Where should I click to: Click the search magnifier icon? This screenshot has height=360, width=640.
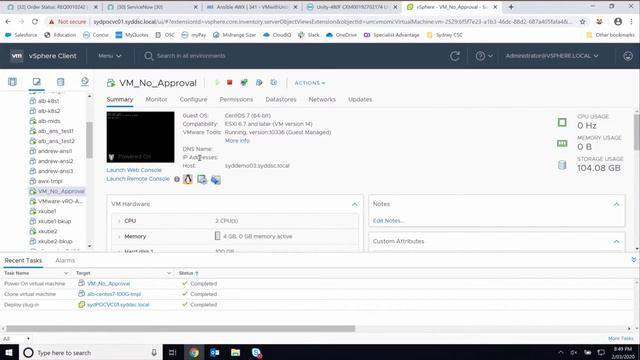149,56
